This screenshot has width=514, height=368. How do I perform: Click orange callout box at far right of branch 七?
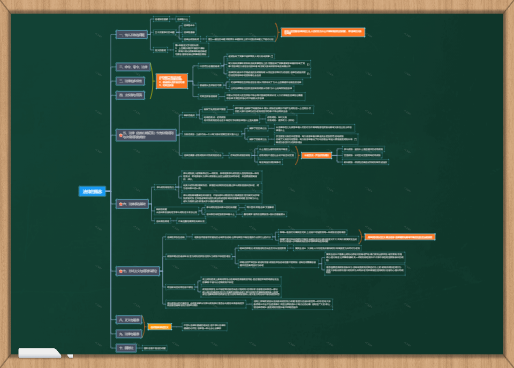[x=400, y=237]
